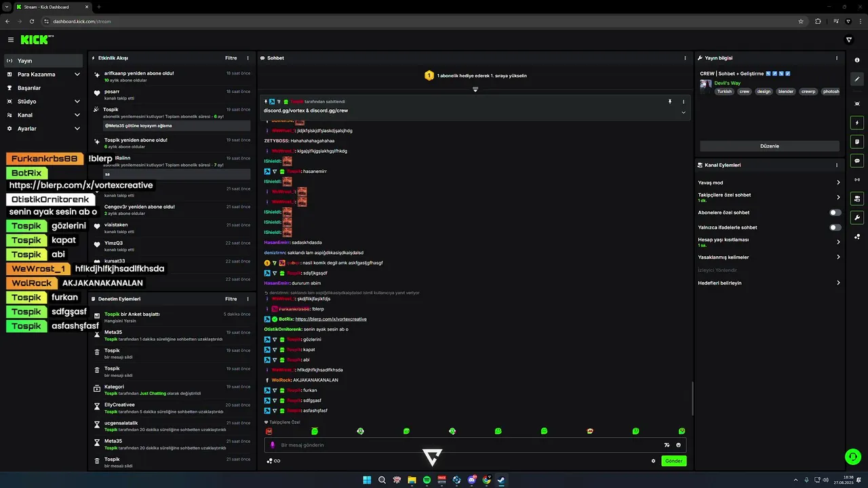
Task: Click the gift leaderboard badge number 1
Action: pos(429,75)
